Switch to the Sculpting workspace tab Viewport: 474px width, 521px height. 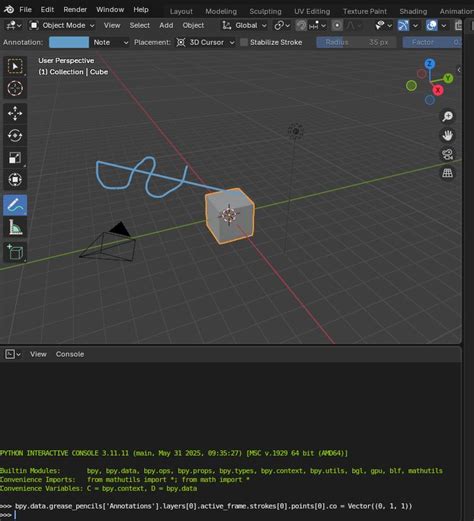coord(265,11)
